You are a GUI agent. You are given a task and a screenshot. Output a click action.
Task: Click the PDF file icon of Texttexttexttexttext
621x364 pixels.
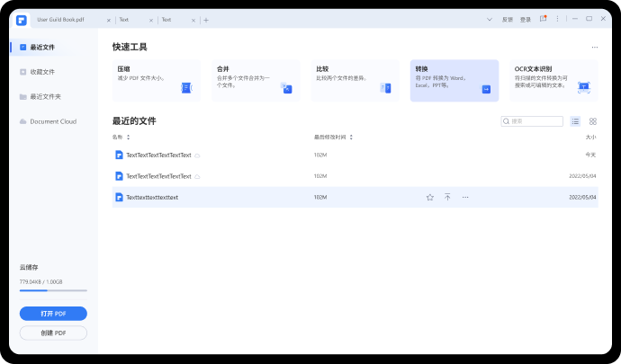119,197
